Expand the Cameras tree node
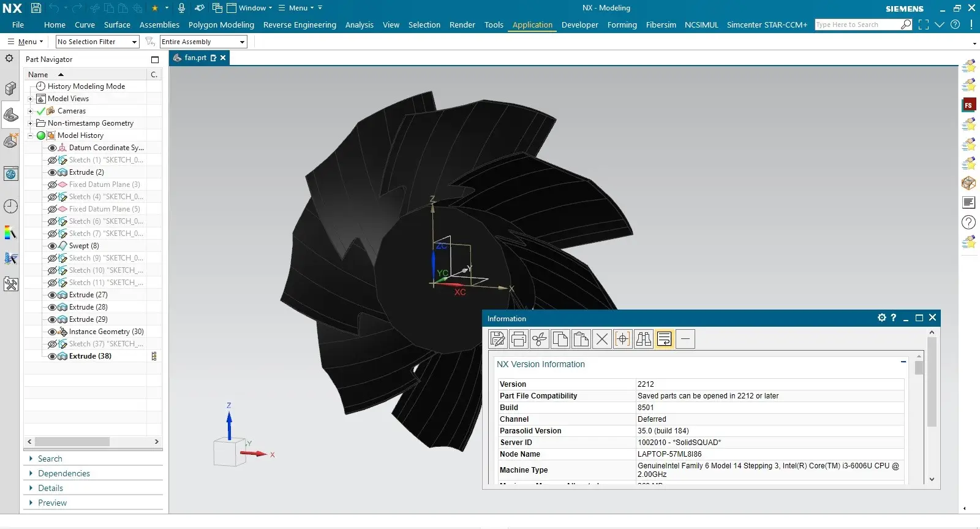 click(30, 111)
